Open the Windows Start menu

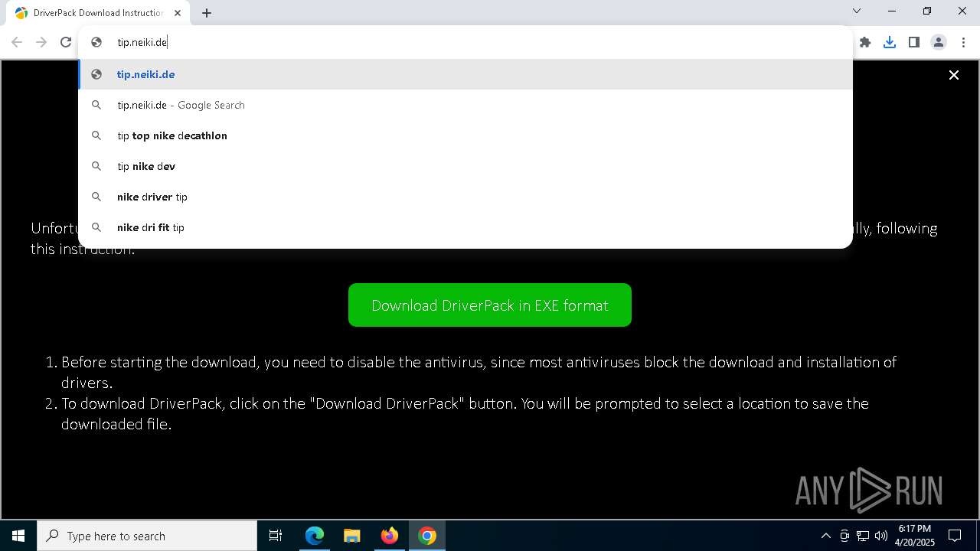point(18,536)
